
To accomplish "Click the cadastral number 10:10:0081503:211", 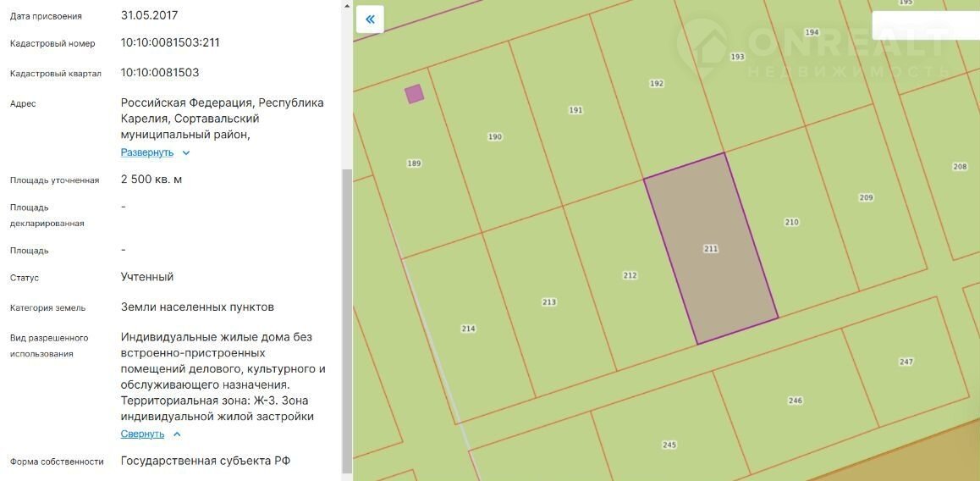I will (x=170, y=42).
